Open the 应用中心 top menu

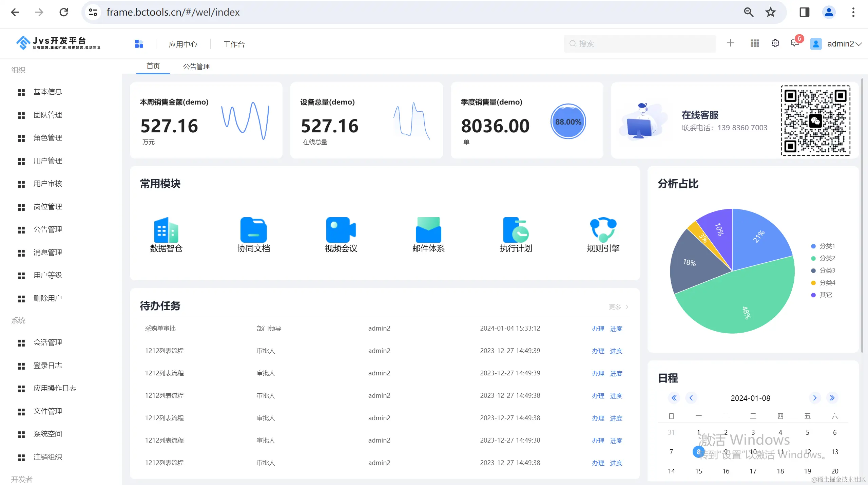[x=183, y=44]
